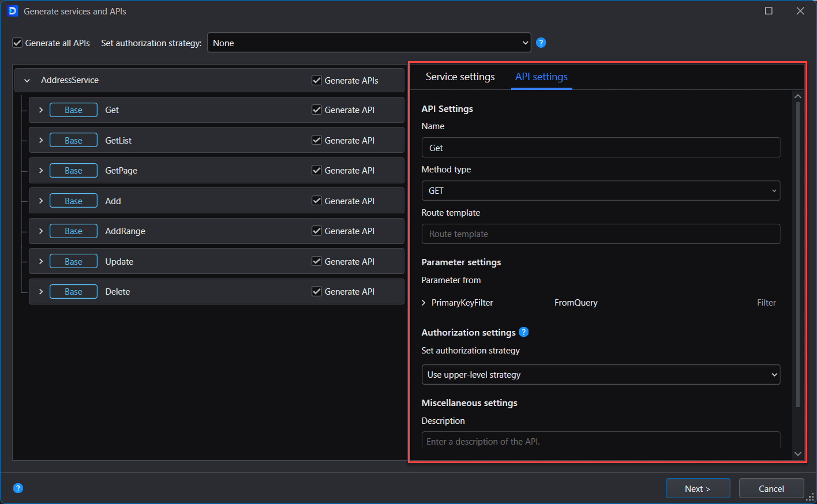Toggle Generate API for Add row
Image resolution: width=817 pixels, height=504 pixels.
pyautogui.click(x=317, y=201)
